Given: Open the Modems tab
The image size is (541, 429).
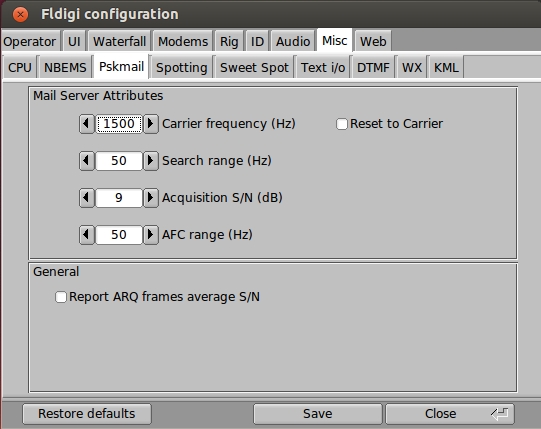Looking at the screenshot, I should click(x=183, y=41).
